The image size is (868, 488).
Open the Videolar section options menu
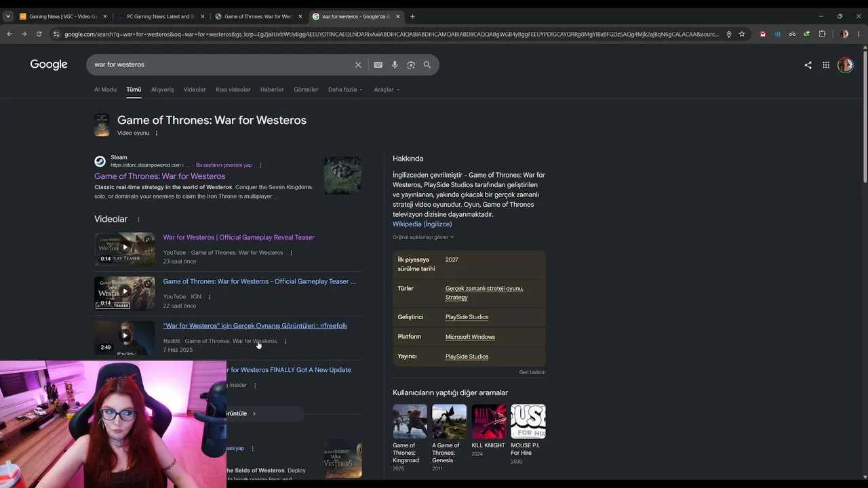point(138,219)
